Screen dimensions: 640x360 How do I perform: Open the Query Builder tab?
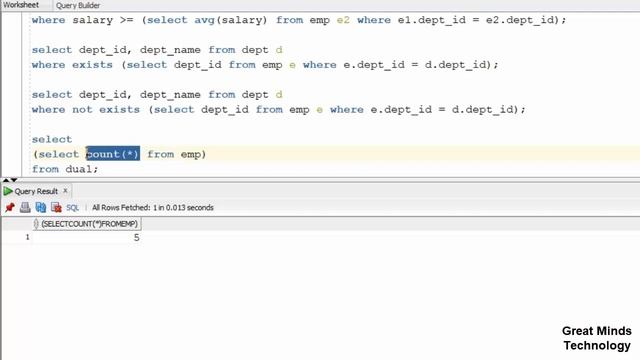tap(78, 6)
